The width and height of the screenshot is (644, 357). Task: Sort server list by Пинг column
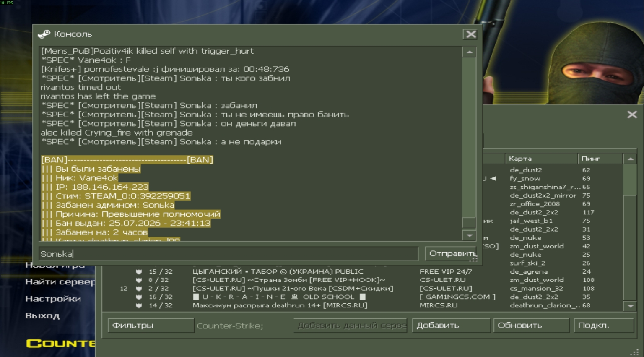pos(600,159)
